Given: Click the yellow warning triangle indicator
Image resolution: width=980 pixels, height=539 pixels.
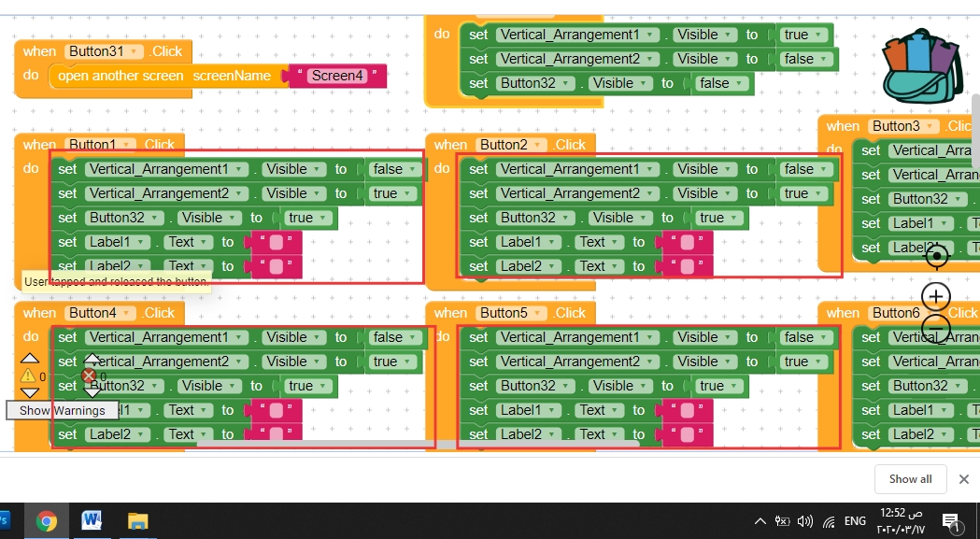Looking at the screenshot, I should click(28, 376).
